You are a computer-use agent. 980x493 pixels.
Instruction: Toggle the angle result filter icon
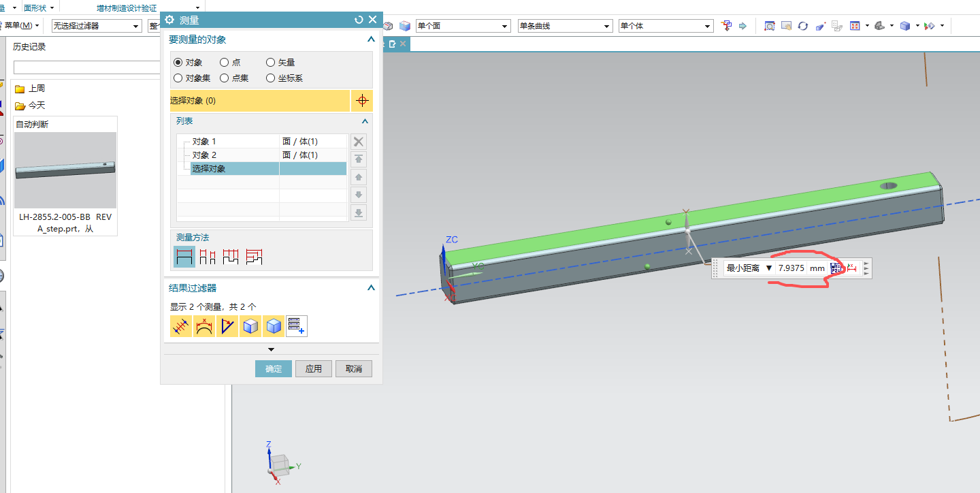point(227,327)
